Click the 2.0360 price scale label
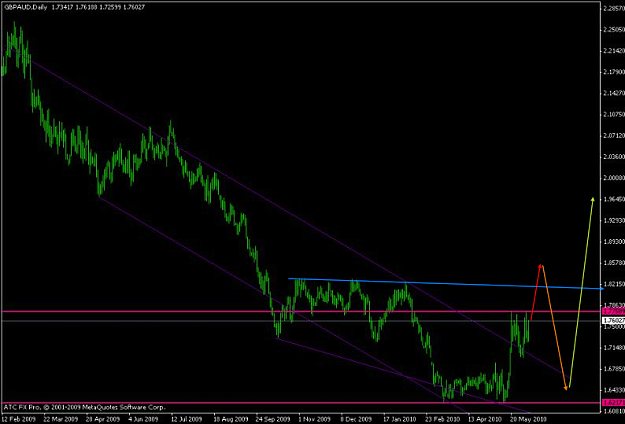The height and width of the screenshot is (424, 625). tap(614, 157)
